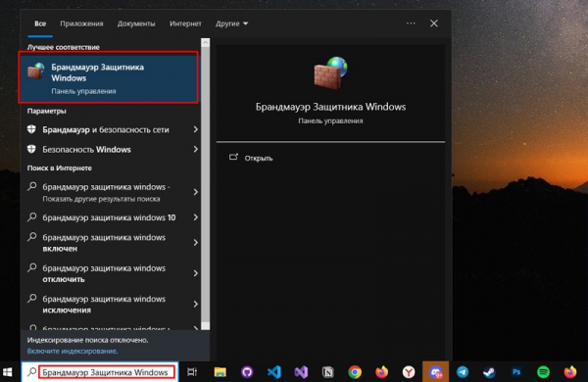Close the search panel with X
The height and width of the screenshot is (382, 588).
point(434,24)
